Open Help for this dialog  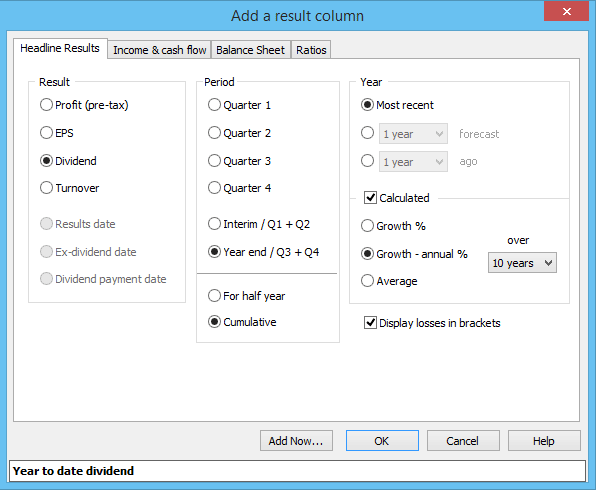click(544, 441)
